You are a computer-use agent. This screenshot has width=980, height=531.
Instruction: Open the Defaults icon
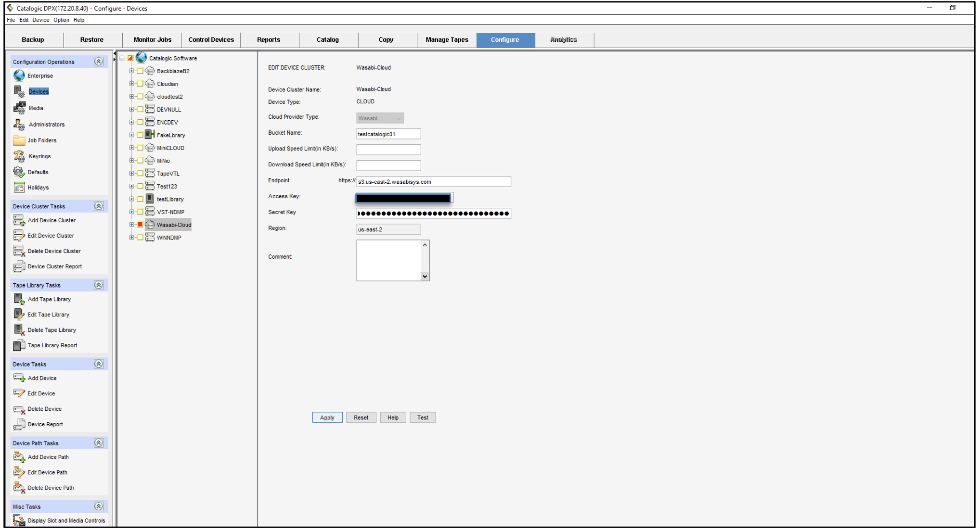click(19, 172)
